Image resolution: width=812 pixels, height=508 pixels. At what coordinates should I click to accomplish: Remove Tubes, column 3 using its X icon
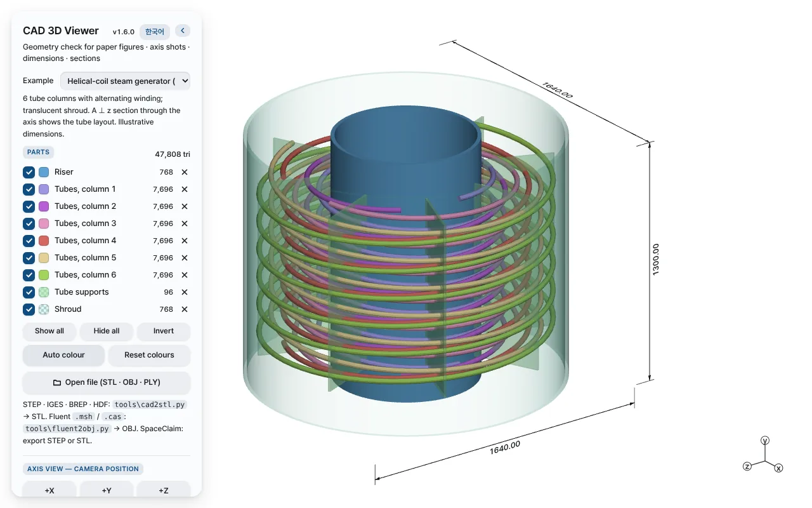[185, 224]
